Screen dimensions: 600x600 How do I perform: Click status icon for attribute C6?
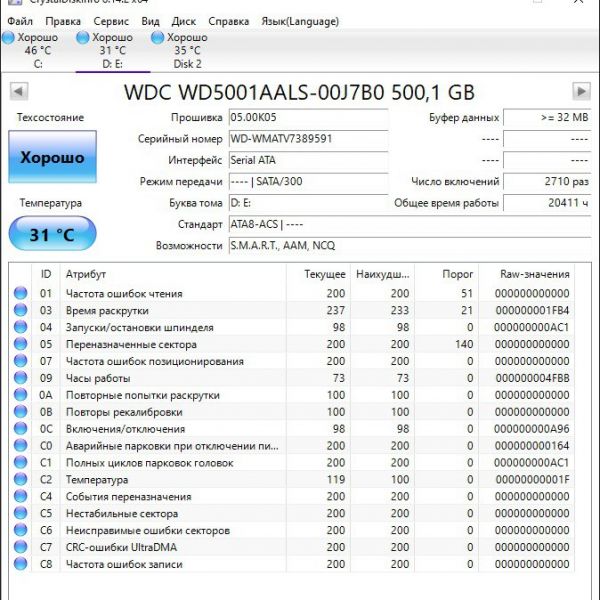click(20, 530)
